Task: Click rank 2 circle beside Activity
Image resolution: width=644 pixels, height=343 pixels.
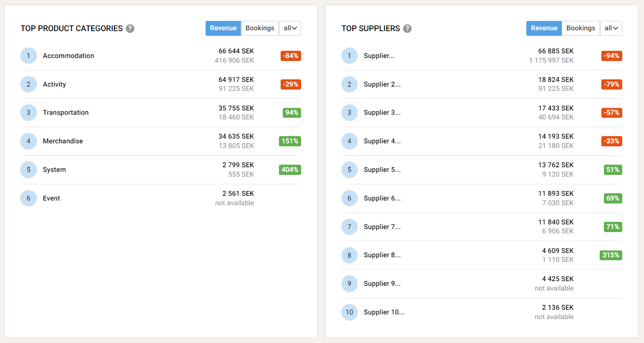Action: coord(29,84)
